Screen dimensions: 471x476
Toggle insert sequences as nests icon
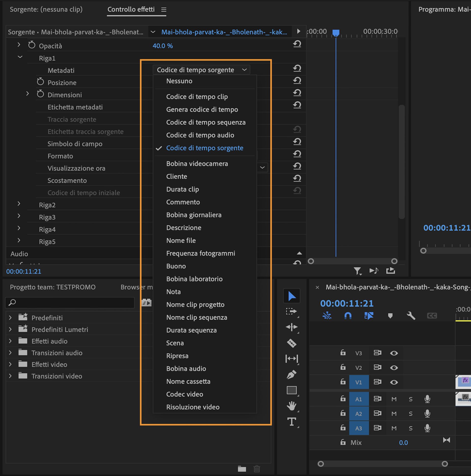click(x=327, y=316)
